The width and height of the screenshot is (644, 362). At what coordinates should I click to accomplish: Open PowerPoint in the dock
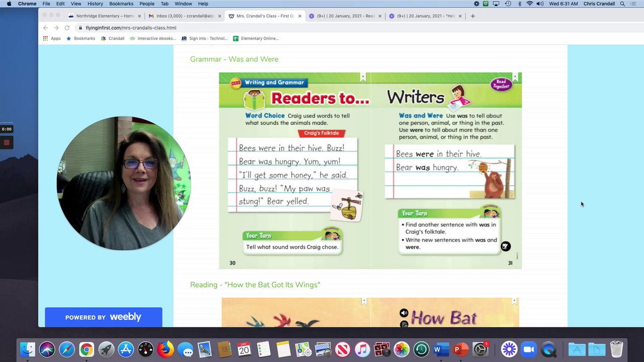click(x=460, y=349)
